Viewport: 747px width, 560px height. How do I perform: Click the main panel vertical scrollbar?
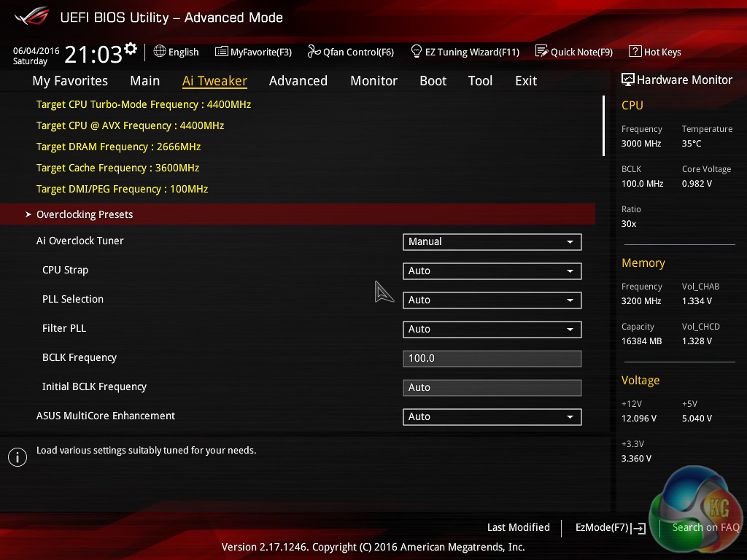(x=603, y=125)
